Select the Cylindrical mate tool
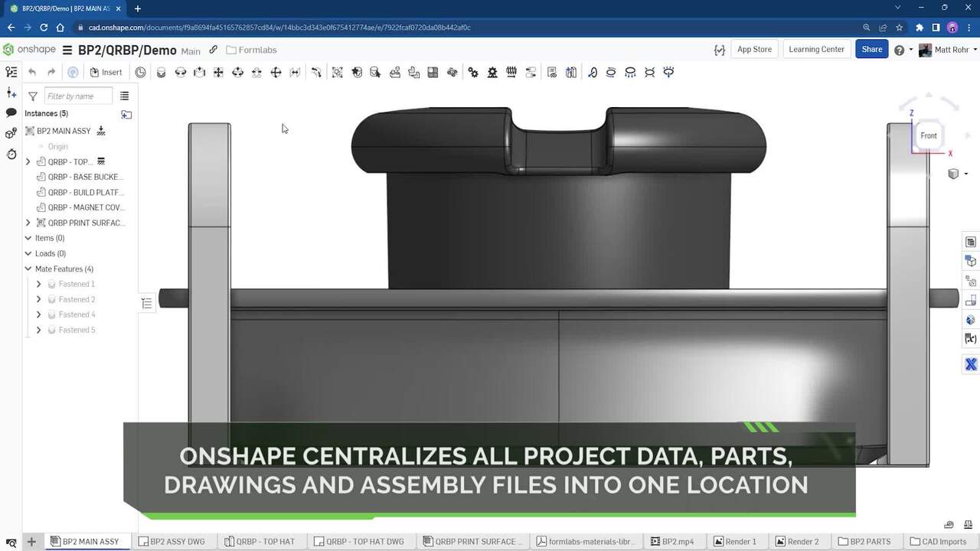980x551 pixels. (x=237, y=72)
